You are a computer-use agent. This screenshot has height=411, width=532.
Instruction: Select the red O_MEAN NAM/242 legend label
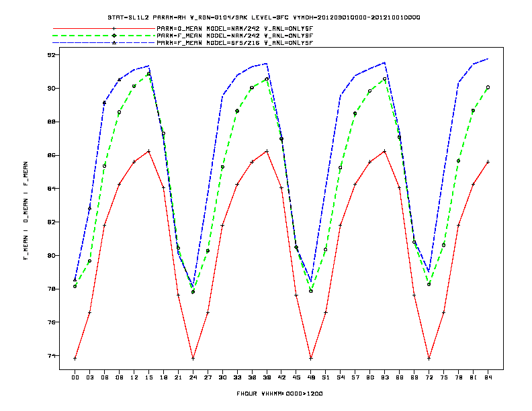[x=235, y=28]
